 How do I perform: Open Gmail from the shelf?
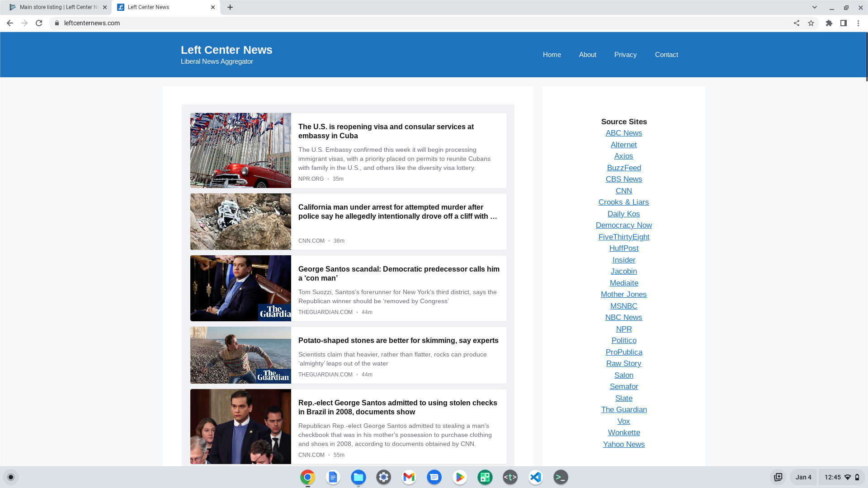pyautogui.click(x=409, y=477)
